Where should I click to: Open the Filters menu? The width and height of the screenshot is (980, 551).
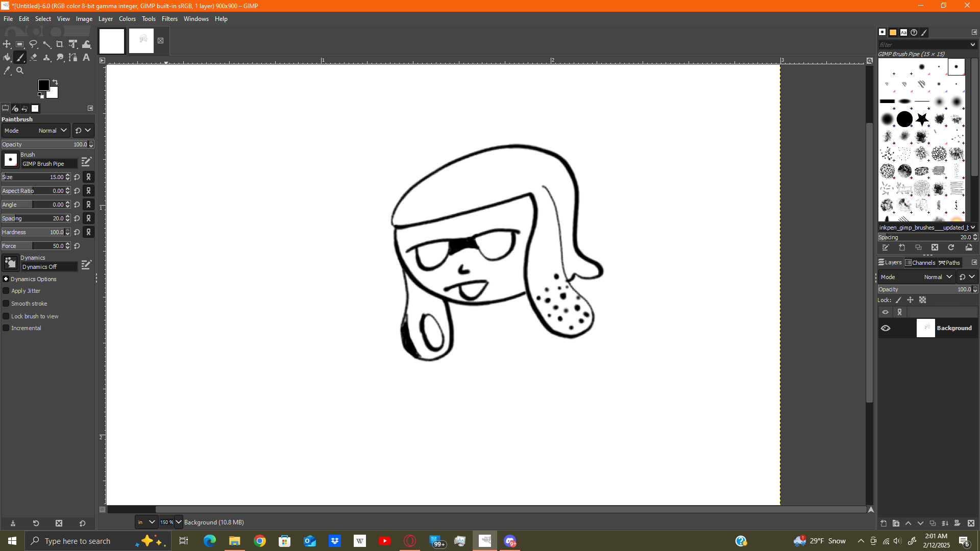[x=169, y=19]
